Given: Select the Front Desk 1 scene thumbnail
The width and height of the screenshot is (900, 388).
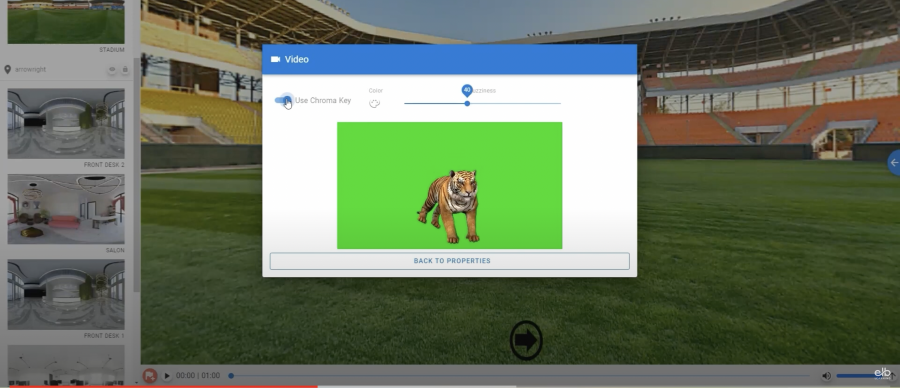Looking at the screenshot, I should coord(66,294).
